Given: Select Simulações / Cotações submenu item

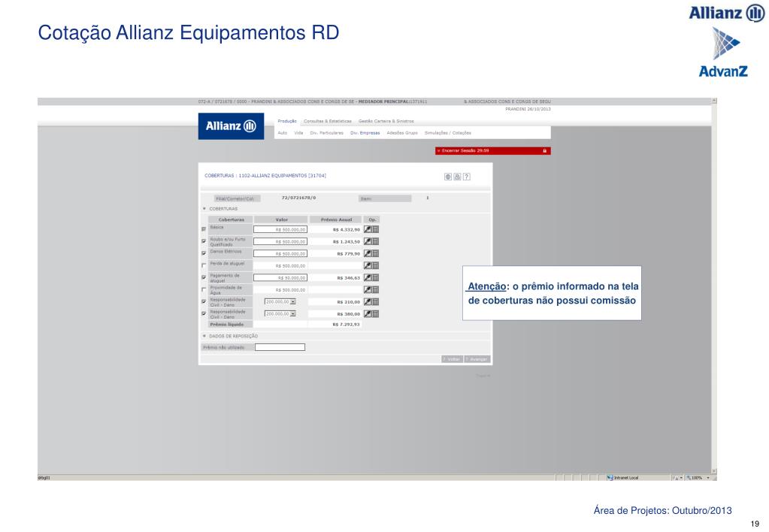Looking at the screenshot, I should pos(448,133).
